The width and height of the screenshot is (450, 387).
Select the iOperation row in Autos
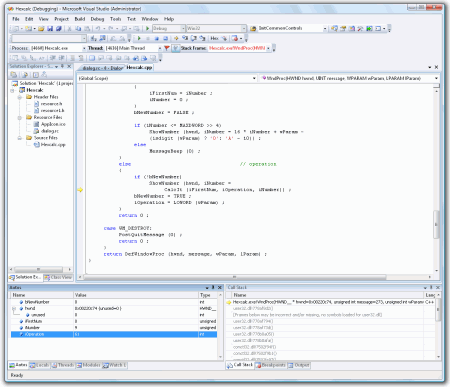(114, 334)
